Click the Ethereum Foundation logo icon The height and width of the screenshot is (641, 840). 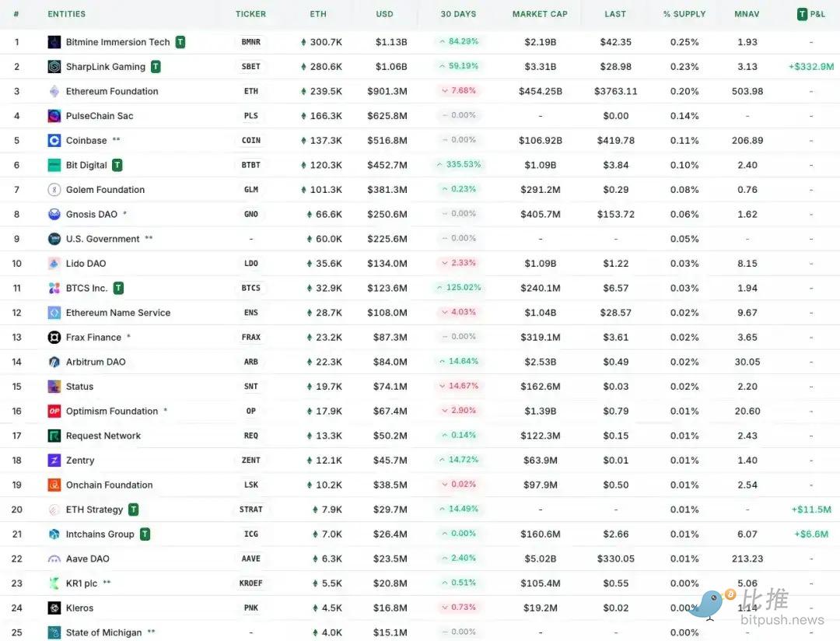coord(54,91)
